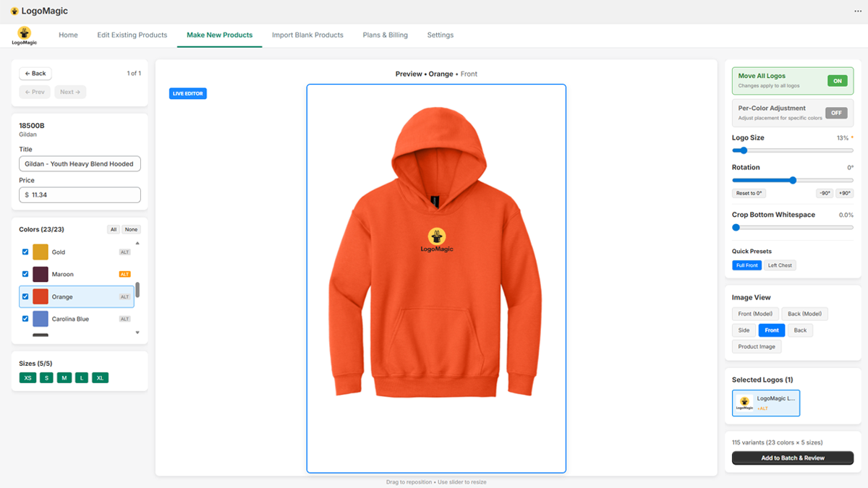Enable Per-Color Adjustment toggle
The width and height of the screenshot is (868, 488).
(x=836, y=113)
